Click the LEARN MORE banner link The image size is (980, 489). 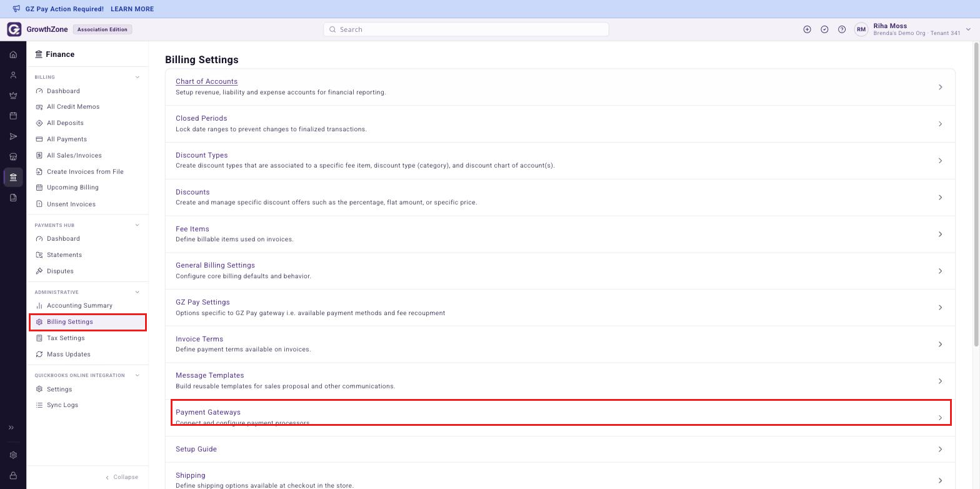pos(132,9)
